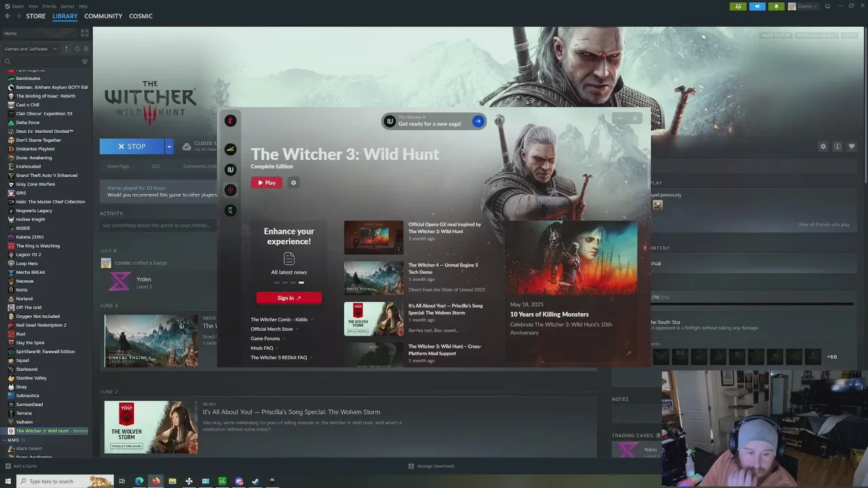Screen dimensions: 868x488
Task: Open Wolven Storm news thumbnail on Steam page
Action: (x=151, y=427)
